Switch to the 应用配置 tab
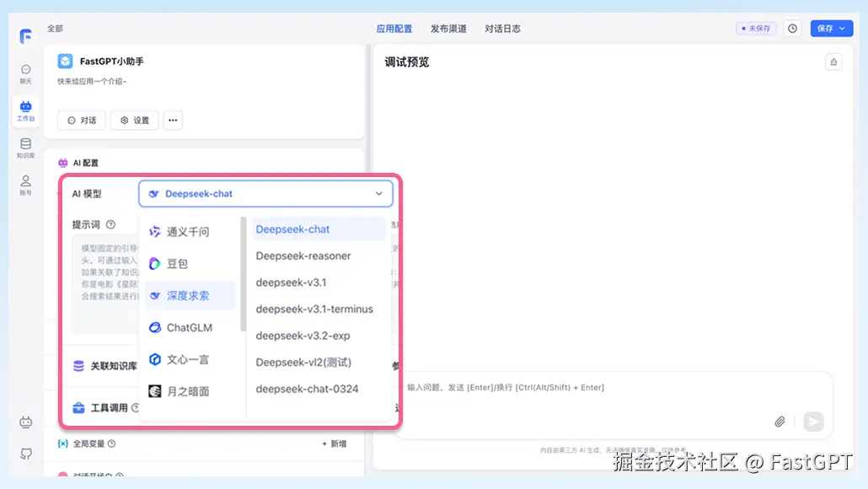This screenshot has height=489, width=868. [x=394, y=29]
